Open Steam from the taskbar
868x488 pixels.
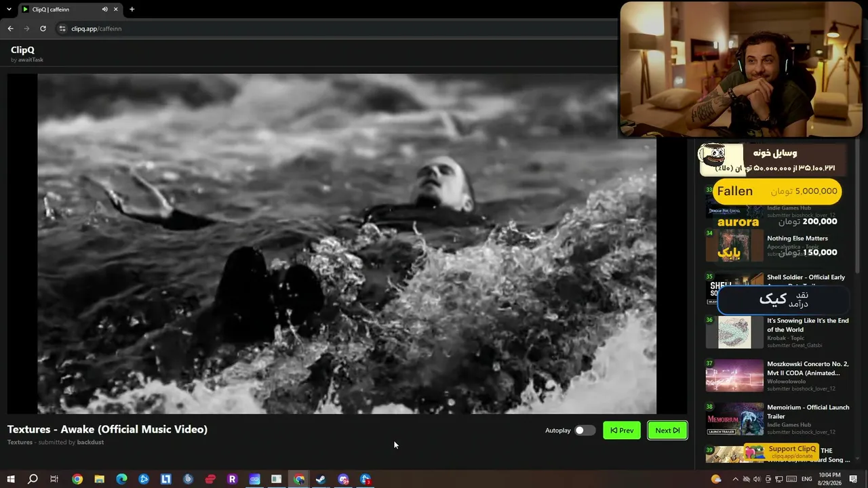pos(321,479)
